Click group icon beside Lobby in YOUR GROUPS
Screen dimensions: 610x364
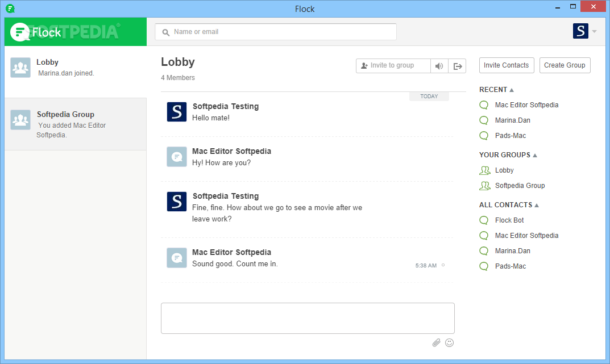coord(485,170)
